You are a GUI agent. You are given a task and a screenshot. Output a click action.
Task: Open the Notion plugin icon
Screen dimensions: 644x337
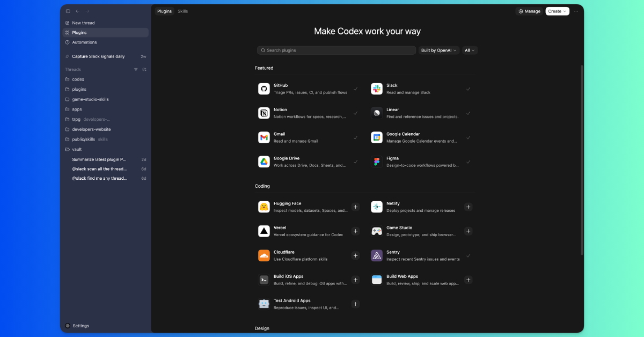pos(264,113)
